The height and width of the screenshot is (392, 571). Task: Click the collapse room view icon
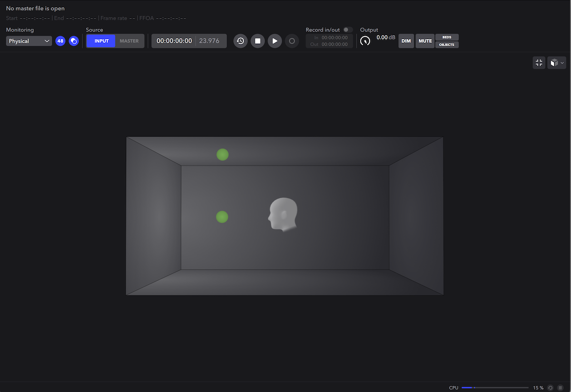539,62
